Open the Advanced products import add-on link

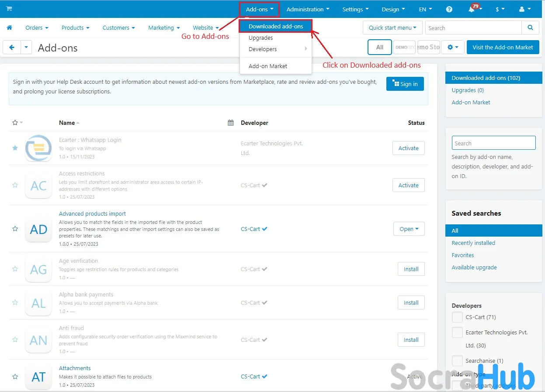pyautogui.click(x=92, y=214)
